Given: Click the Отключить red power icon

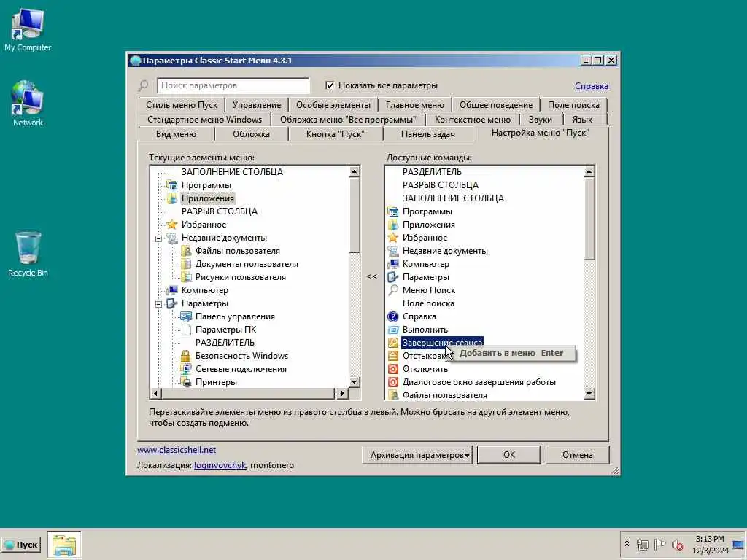Looking at the screenshot, I should [393, 369].
